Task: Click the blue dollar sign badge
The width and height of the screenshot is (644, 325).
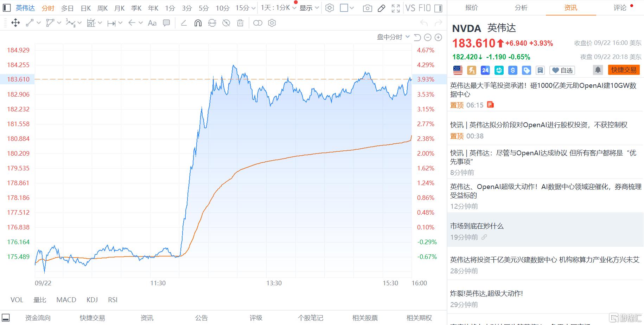Action: point(513,70)
